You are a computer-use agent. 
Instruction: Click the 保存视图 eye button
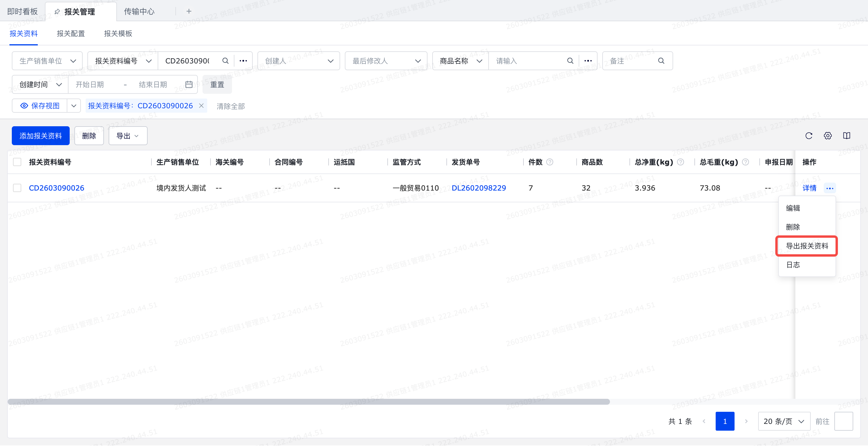[x=40, y=106]
